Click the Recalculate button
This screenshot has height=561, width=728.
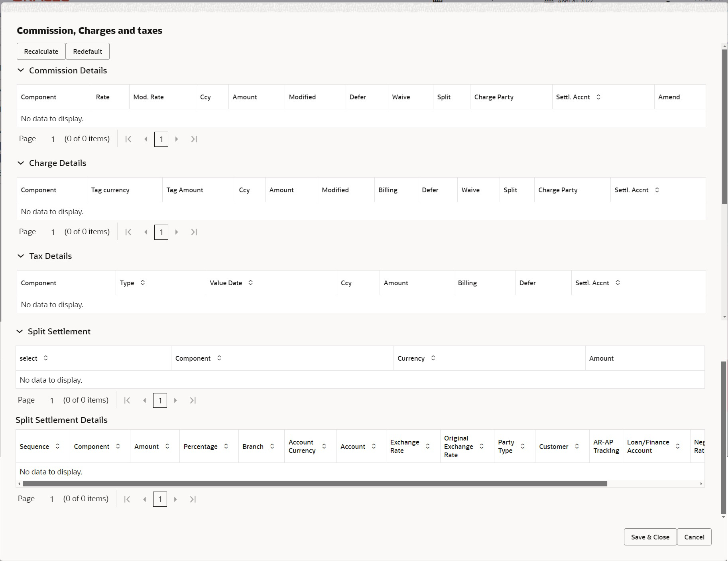[x=41, y=51]
